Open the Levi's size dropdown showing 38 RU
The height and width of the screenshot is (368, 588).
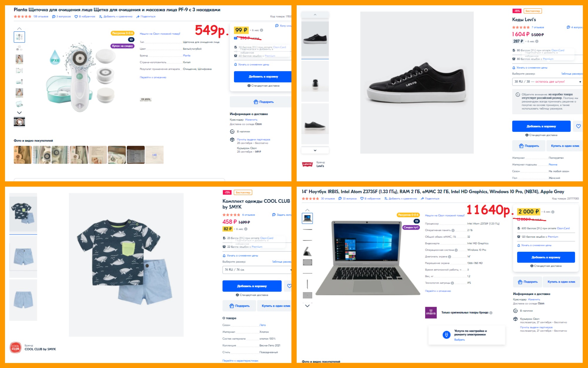[547, 82]
